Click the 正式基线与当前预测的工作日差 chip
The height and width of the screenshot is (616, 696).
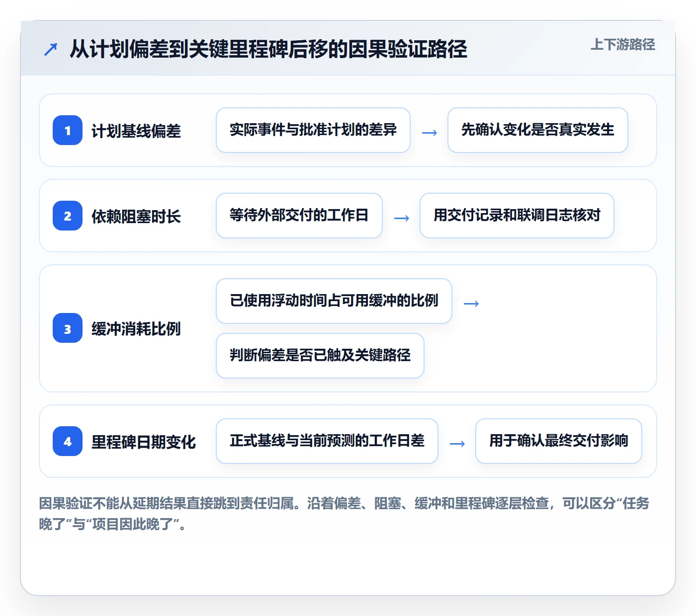(x=327, y=441)
